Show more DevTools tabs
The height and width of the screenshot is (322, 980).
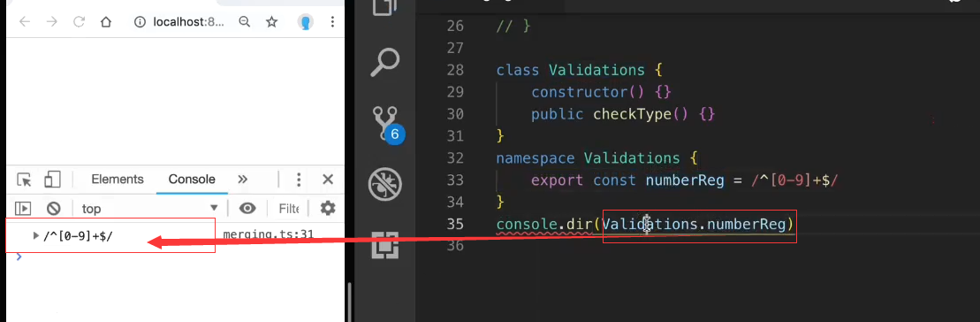click(x=243, y=180)
